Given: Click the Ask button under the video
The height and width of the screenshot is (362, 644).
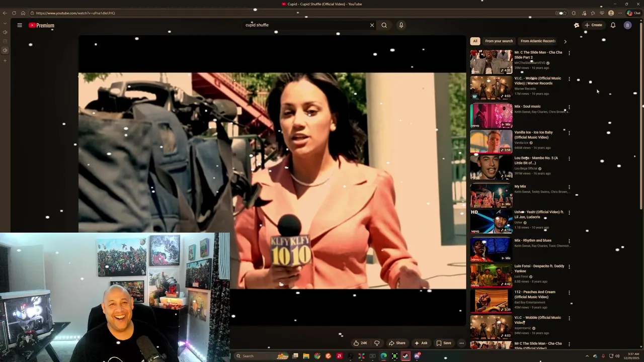Looking at the screenshot, I should point(421,343).
